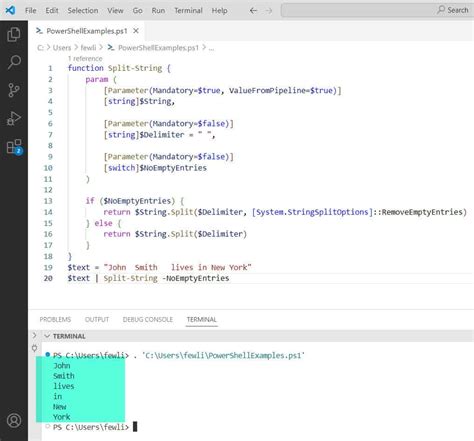The height and width of the screenshot is (441, 474).
Task: Close the PowerShellExamples.ps1 tab
Action: [136, 31]
